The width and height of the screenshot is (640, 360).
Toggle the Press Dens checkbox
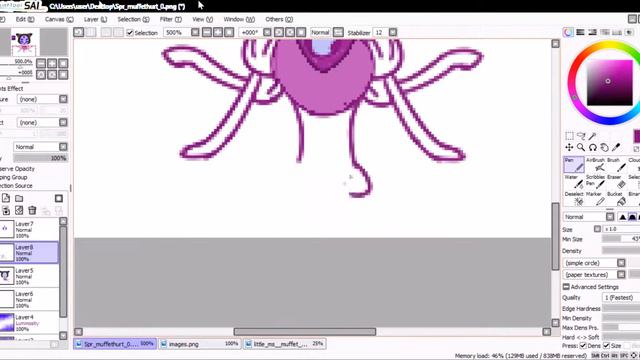pos(583,346)
